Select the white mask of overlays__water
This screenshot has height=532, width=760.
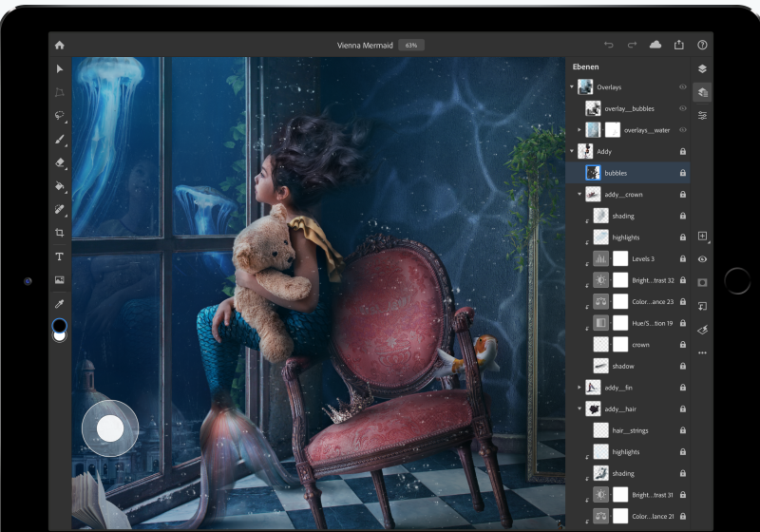point(613,130)
